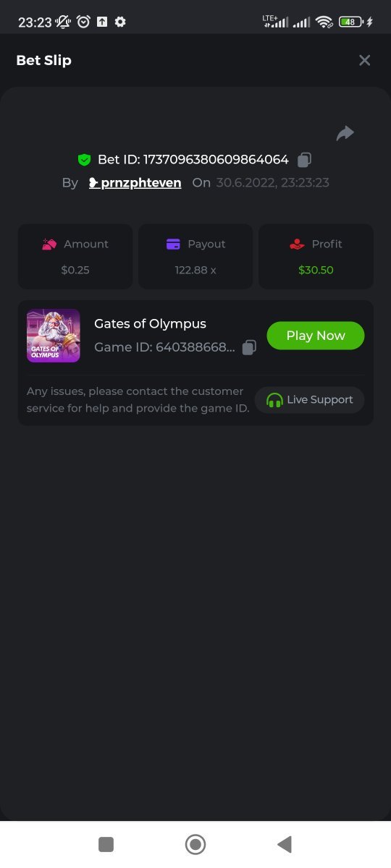The height and width of the screenshot is (868, 391).
Task: Tap the Amount coin icon
Action: [x=49, y=244]
